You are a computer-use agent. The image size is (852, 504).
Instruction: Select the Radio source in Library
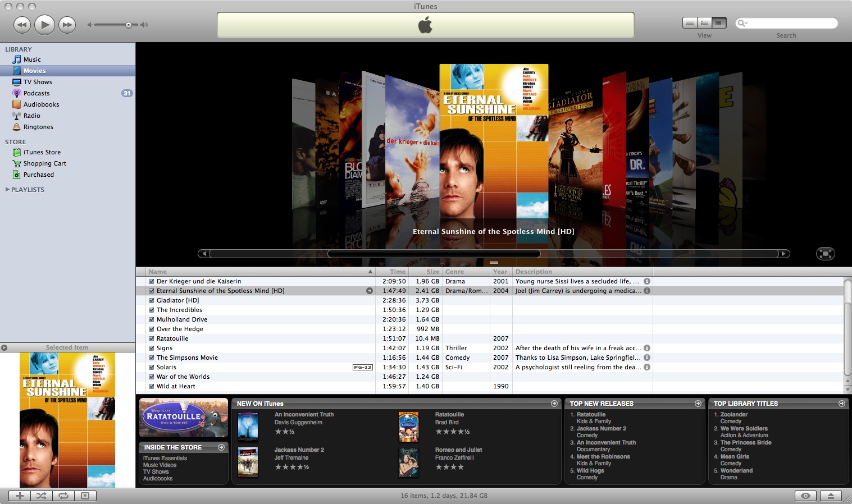coord(33,116)
